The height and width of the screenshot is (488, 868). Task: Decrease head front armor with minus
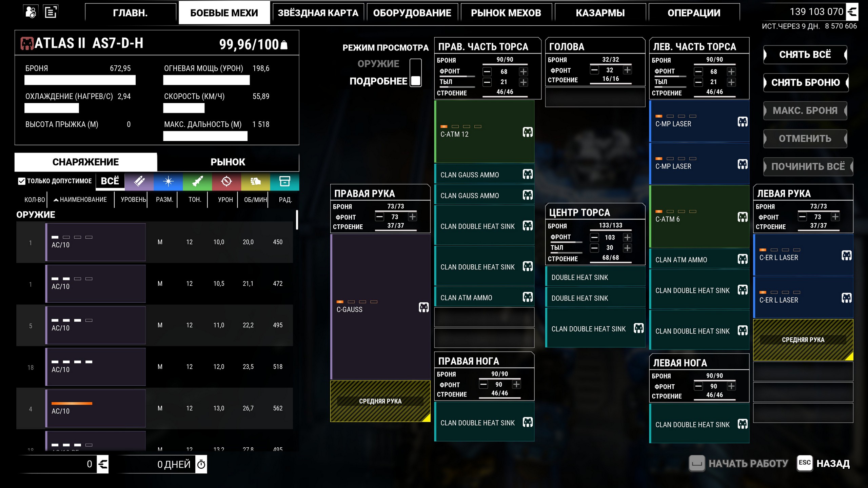point(594,70)
